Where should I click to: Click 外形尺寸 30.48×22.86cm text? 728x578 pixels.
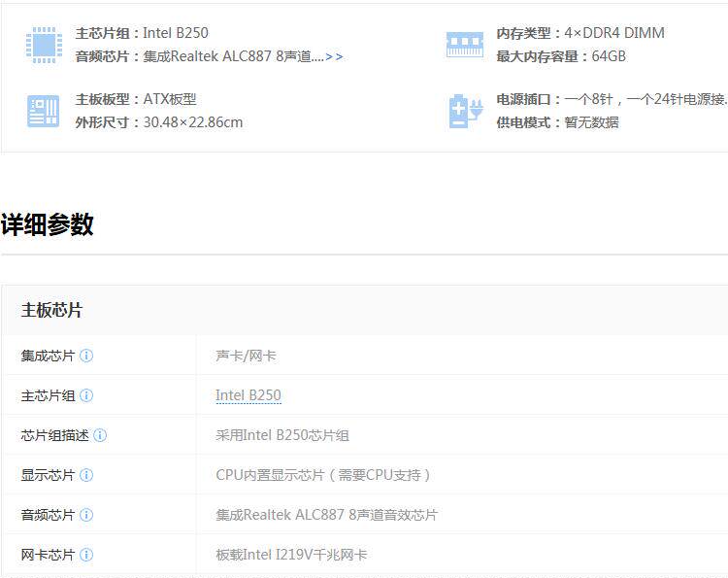click(159, 122)
